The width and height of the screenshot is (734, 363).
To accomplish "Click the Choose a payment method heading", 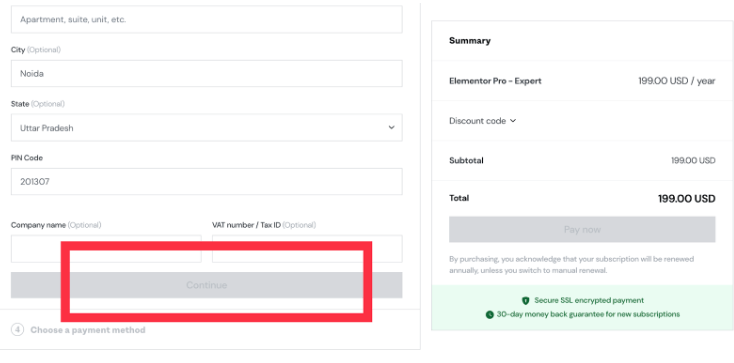I will 88,330.
